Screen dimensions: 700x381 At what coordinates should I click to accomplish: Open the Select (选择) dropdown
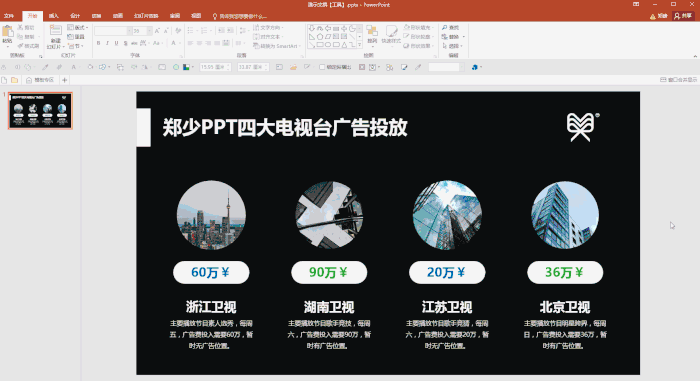[x=452, y=46]
